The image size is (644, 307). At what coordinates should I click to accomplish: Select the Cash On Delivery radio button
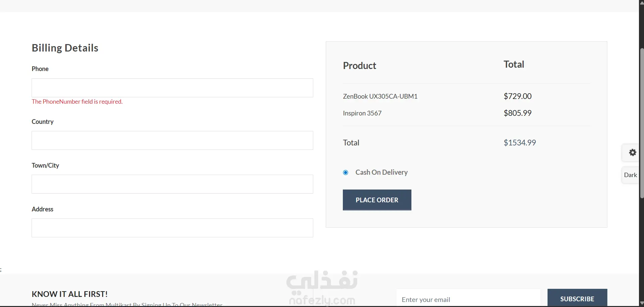pyautogui.click(x=346, y=173)
